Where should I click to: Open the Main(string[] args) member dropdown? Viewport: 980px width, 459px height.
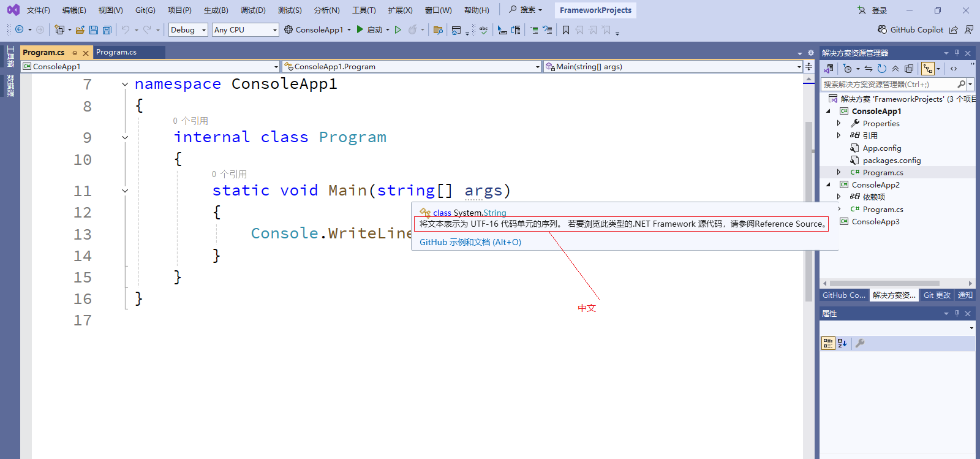point(673,66)
